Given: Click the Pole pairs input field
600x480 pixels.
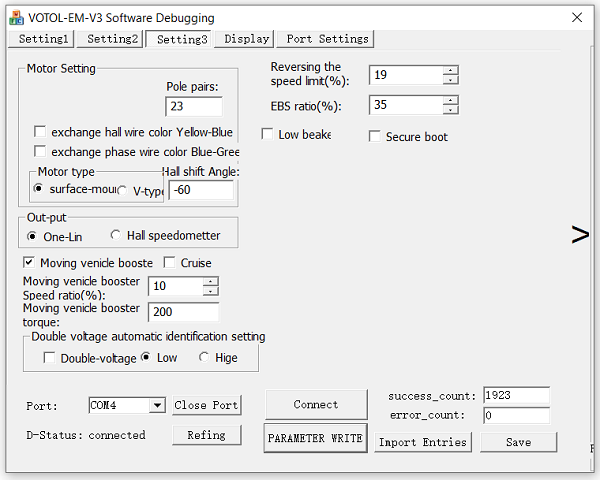Looking at the screenshot, I should [194, 106].
